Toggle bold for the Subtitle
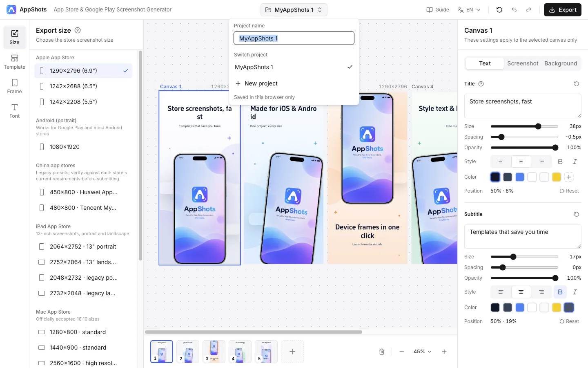Image resolution: width=588 pixels, height=368 pixels. tap(560, 292)
